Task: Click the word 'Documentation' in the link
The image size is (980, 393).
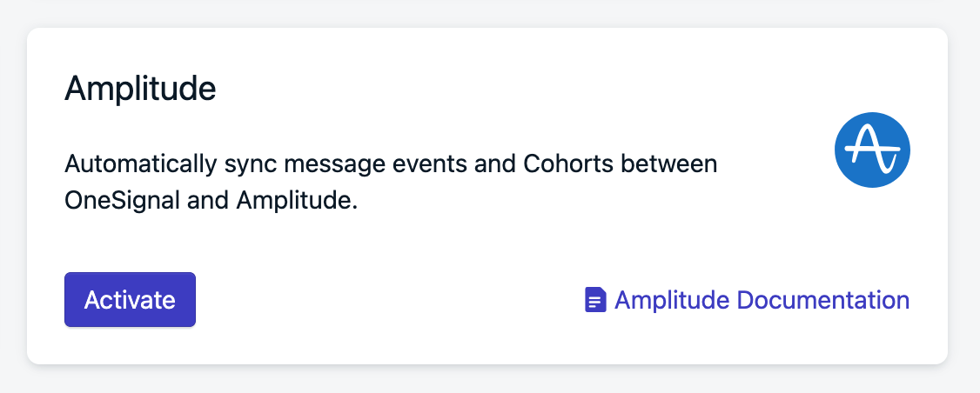Action: [x=823, y=300]
